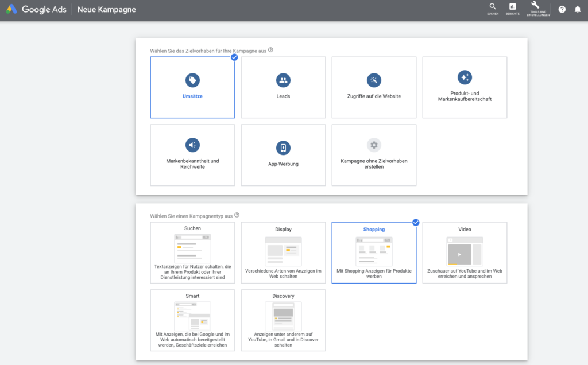
Task: Choose Markenbekanntheit und Reichweite goal
Action: click(192, 155)
